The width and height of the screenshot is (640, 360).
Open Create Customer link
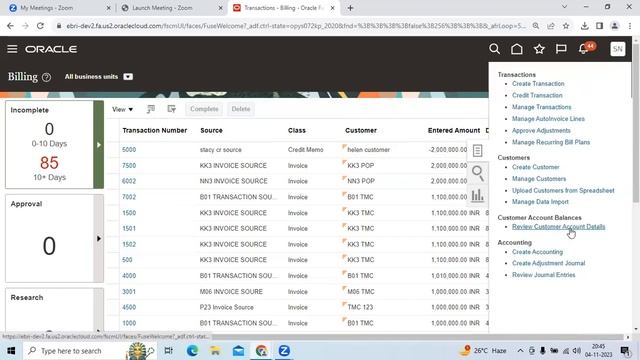pyautogui.click(x=536, y=167)
